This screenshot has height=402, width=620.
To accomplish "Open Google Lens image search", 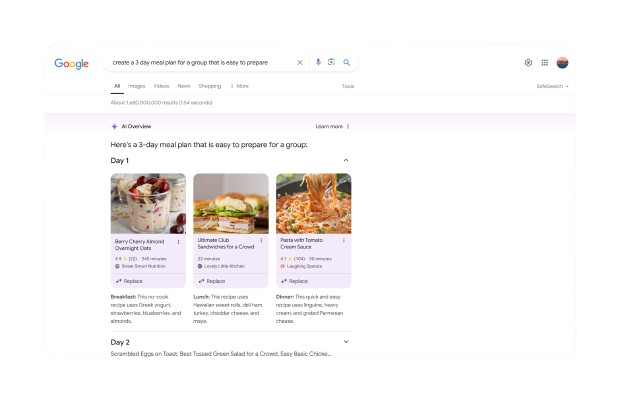I will click(x=332, y=62).
